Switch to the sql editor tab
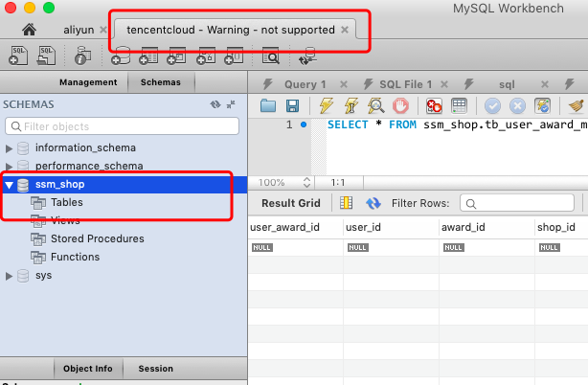The image size is (588, 385). [x=507, y=84]
